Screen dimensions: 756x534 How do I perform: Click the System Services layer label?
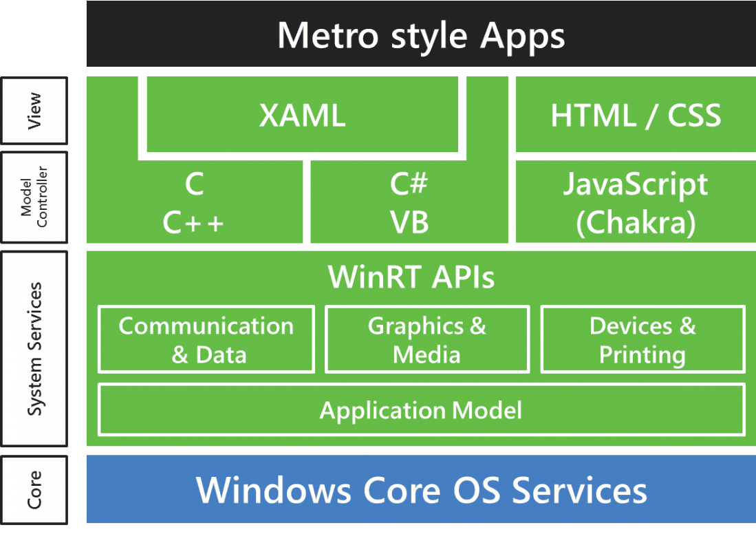(34, 349)
